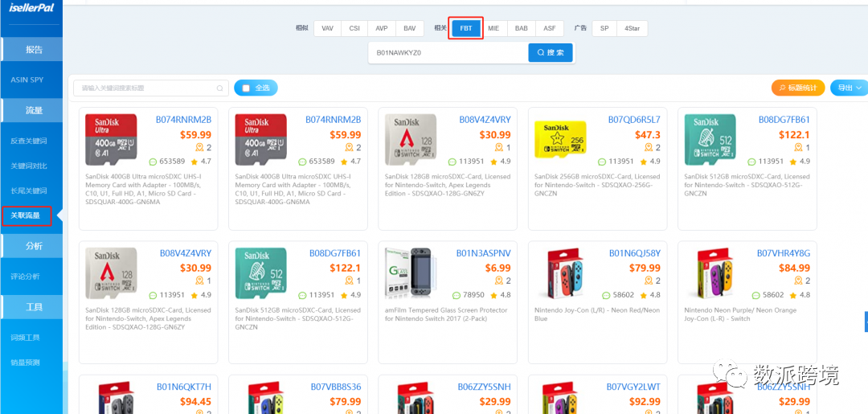The width and height of the screenshot is (868, 414).
Task: Open ASIN link B07QD6R5L7
Action: tap(634, 120)
